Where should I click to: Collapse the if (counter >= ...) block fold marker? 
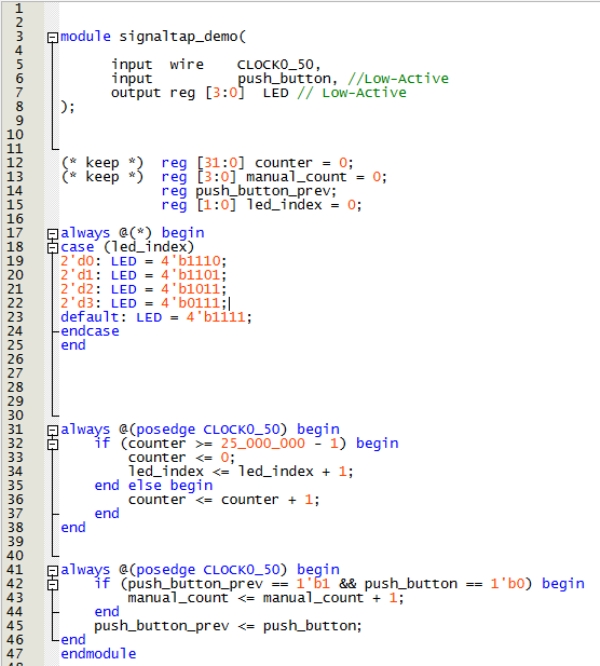(52, 443)
